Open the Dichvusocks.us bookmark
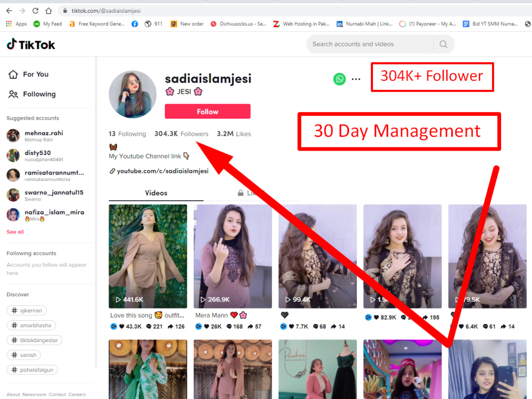 tap(238, 24)
